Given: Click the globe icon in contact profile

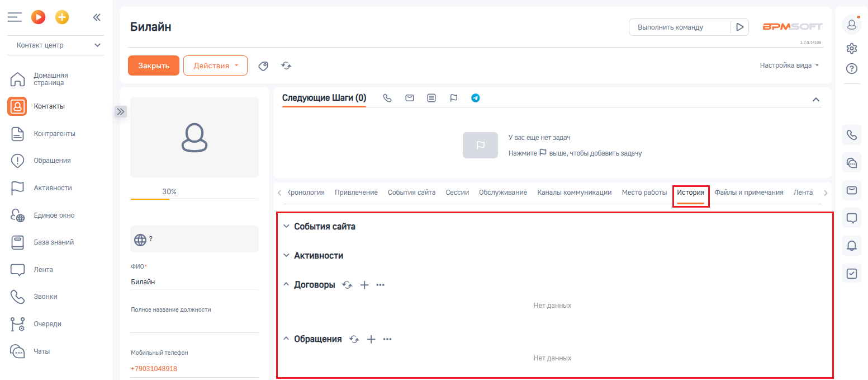Looking at the screenshot, I should 140,240.
